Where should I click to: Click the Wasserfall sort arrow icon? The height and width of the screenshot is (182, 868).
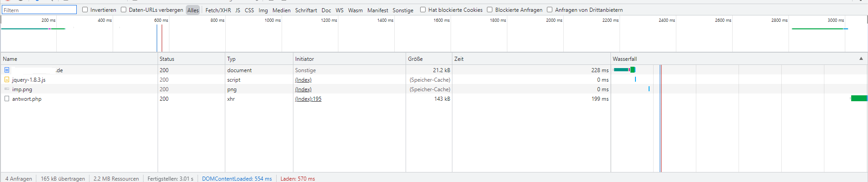861,59
